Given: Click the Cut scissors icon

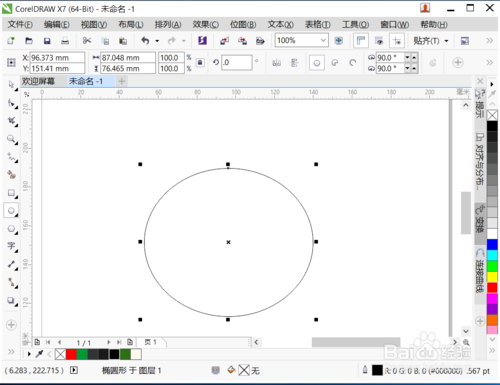Looking at the screenshot, I should pos(87,41).
